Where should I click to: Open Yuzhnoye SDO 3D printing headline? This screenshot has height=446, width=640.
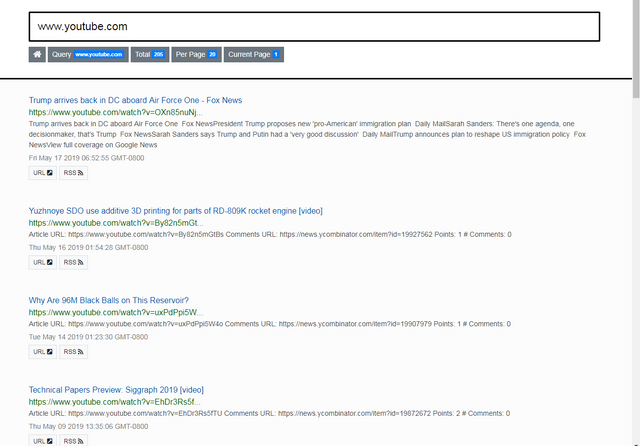pyautogui.click(x=176, y=211)
